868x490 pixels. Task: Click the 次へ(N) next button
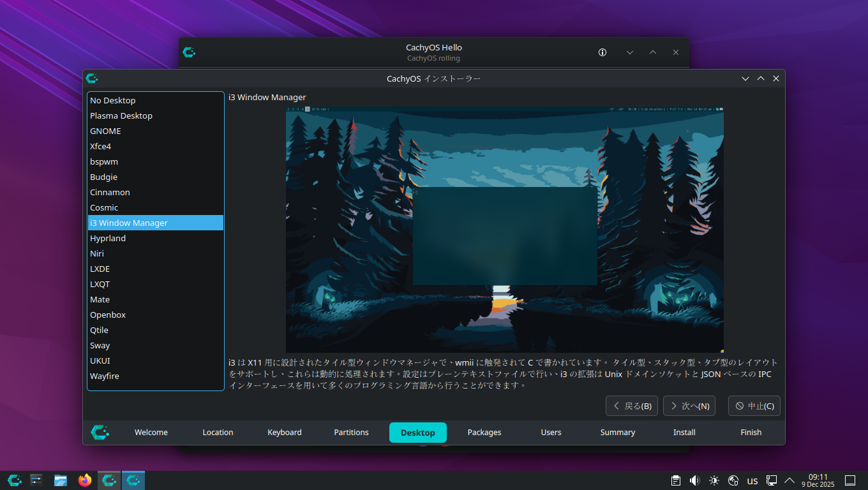(x=689, y=406)
